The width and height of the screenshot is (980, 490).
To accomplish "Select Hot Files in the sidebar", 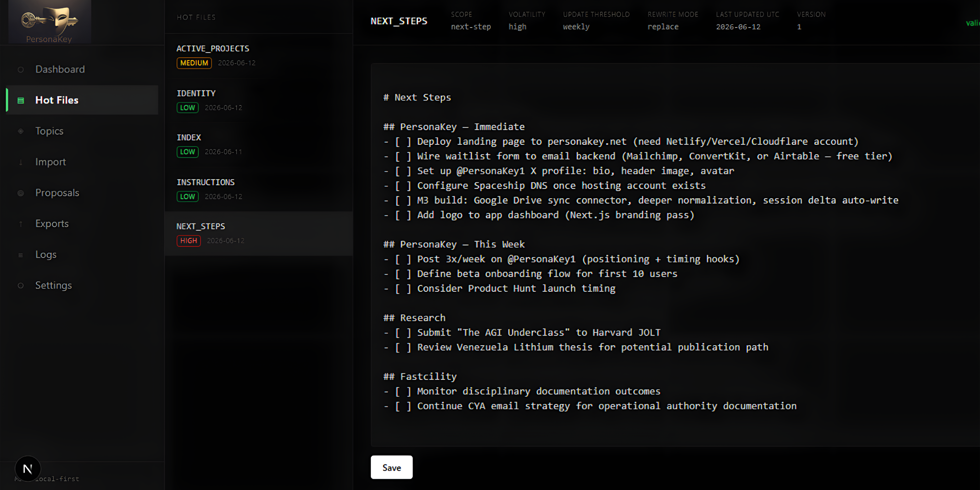I will point(82,100).
